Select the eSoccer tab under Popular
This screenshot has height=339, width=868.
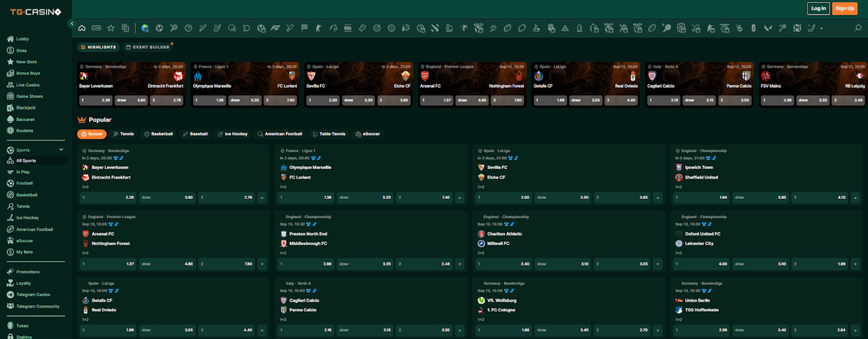tap(368, 134)
